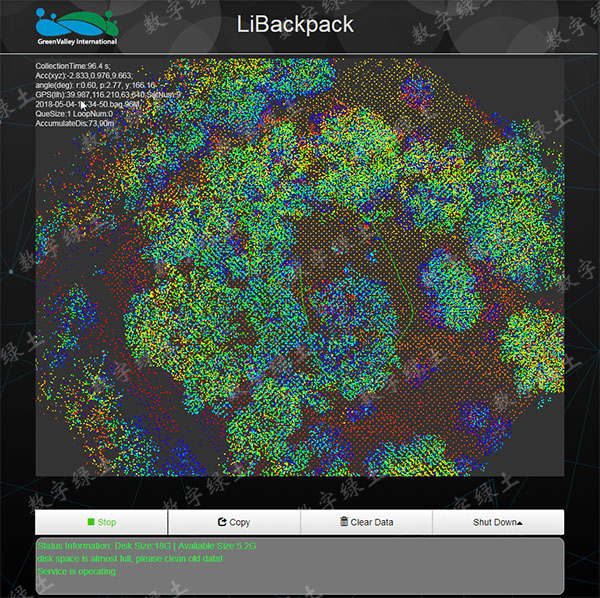The width and height of the screenshot is (600, 598).
Task: Click the share arrow icon beside Copy
Action: pyautogui.click(x=222, y=522)
